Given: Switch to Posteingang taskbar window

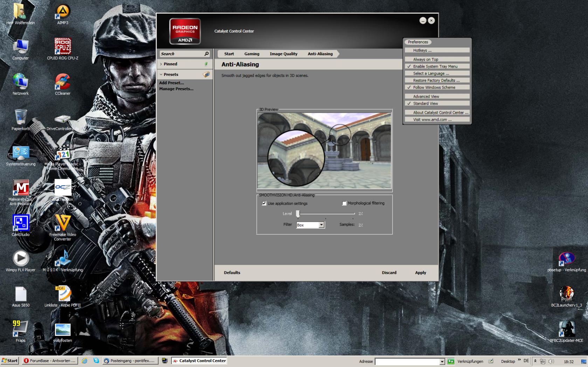Looking at the screenshot, I should click(130, 361).
